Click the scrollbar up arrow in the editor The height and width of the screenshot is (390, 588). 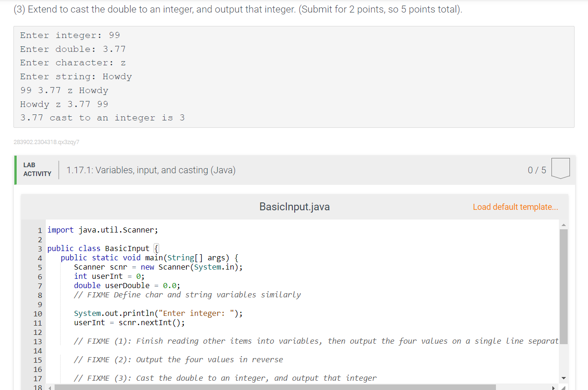(563, 225)
